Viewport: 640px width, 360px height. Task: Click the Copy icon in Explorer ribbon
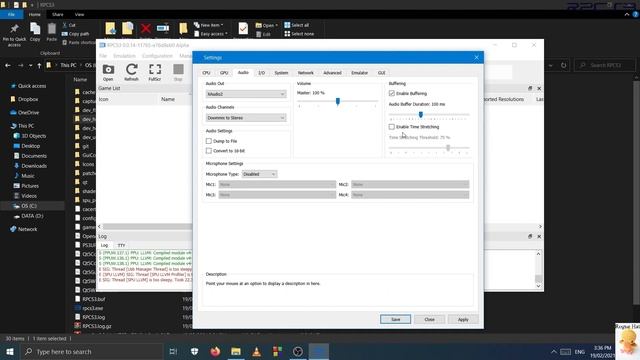tap(35, 32)
